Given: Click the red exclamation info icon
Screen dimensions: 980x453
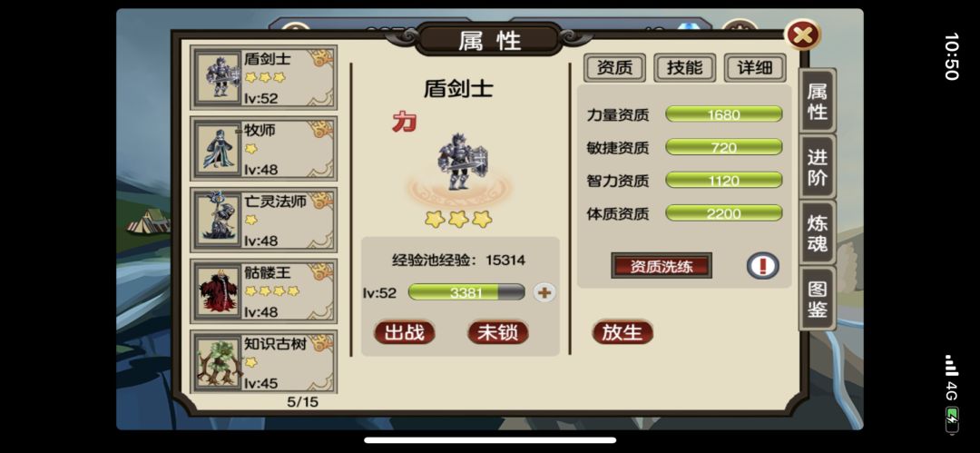Looking at the screenshot, I should [x=762, y=265].
